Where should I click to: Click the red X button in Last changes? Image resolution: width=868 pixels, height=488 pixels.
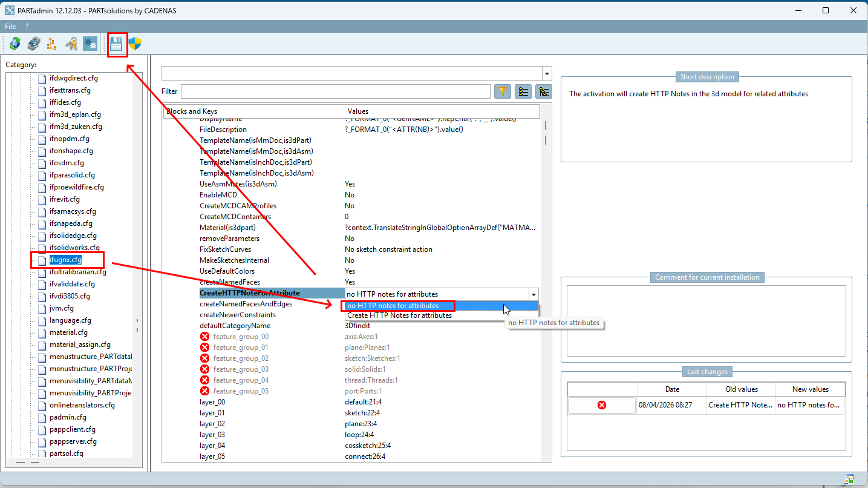[602, 405]
